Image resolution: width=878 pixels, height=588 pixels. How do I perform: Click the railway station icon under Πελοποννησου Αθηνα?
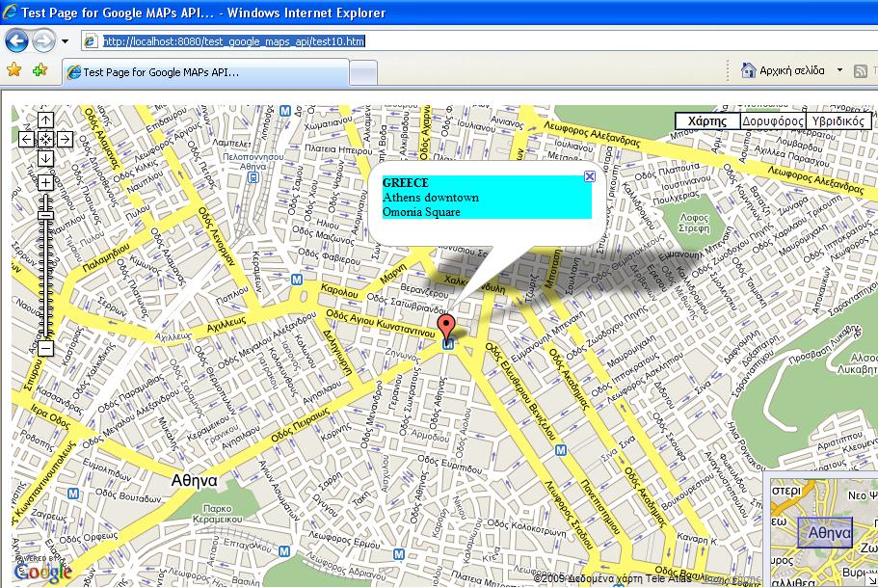(253, 178)
